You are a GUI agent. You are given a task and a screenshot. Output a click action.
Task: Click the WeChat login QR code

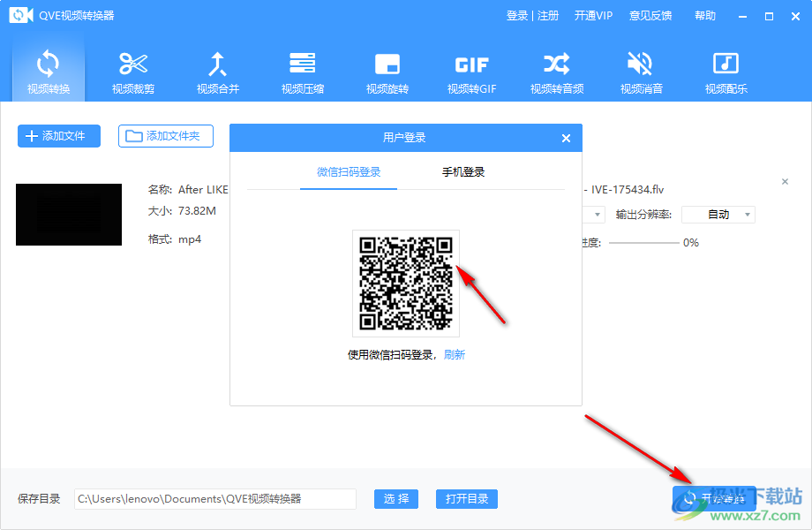pyautogui.click(x=406, y=284)
